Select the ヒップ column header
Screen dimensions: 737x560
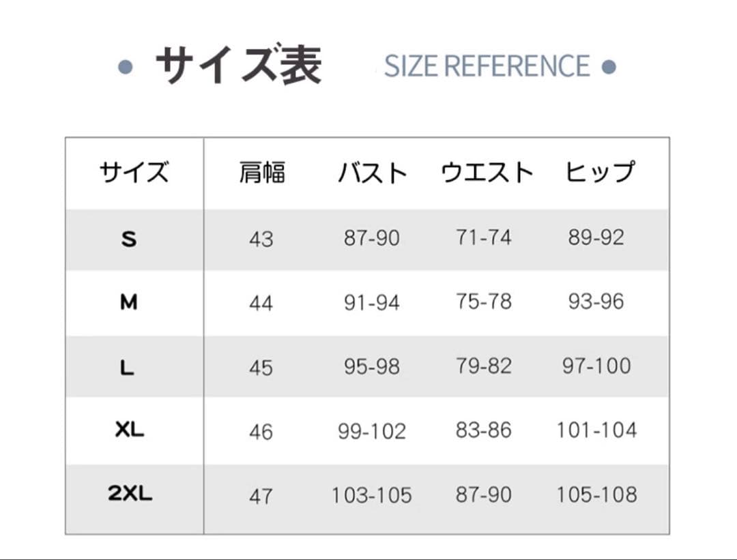(600, 173)
